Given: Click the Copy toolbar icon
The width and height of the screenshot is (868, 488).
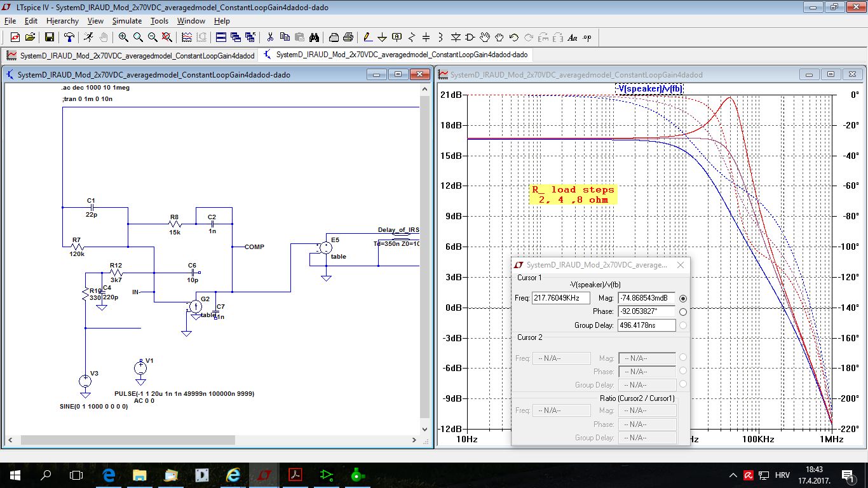Looking at the screenshot, I should (285, 37).
